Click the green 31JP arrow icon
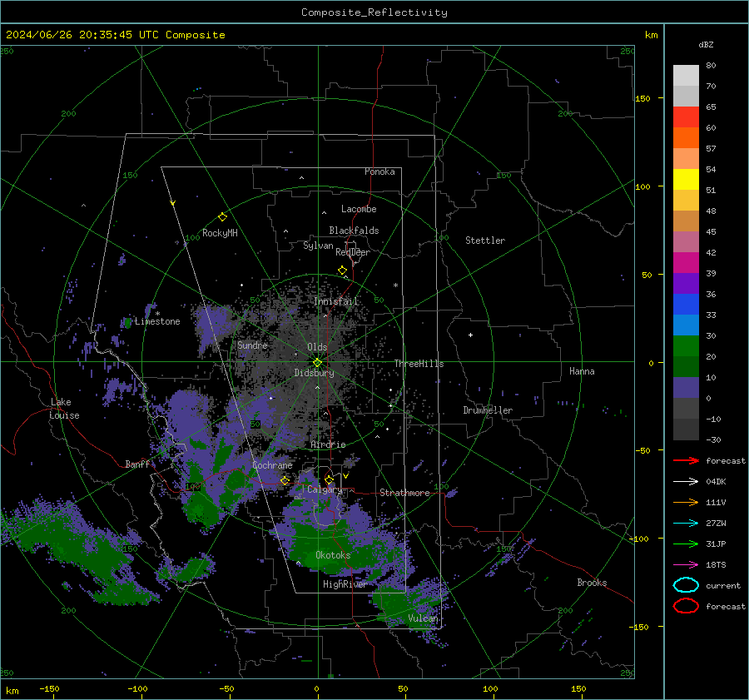The width and height of the screenshot is (749, 700). (686, 544)
